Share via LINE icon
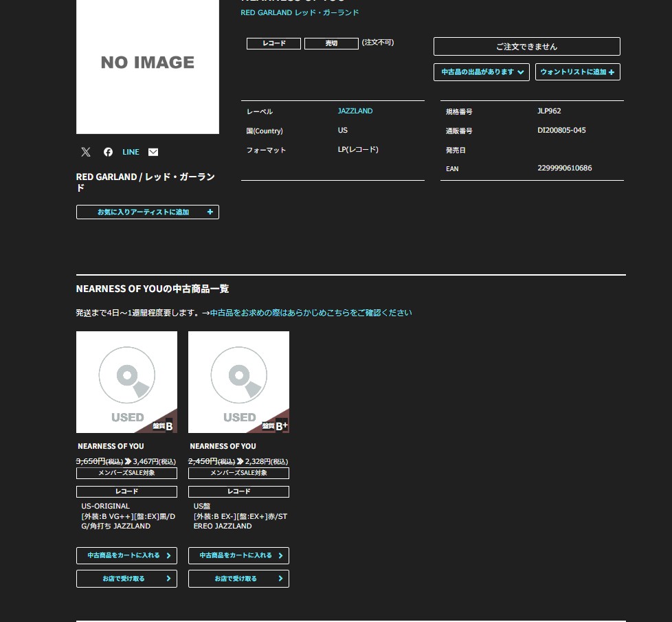This screenshot has height=622, width=672. (x=131, y=152)
